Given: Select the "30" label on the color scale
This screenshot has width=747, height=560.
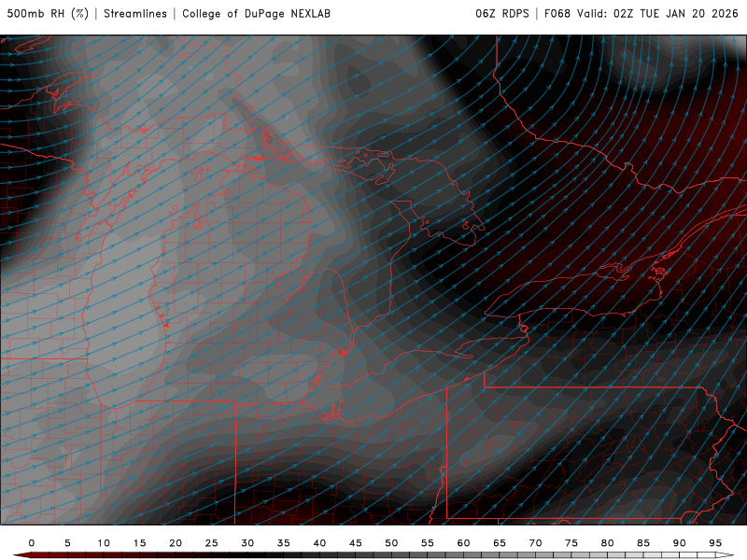Looking at the screenshot, I should click(x=247, y=543).
